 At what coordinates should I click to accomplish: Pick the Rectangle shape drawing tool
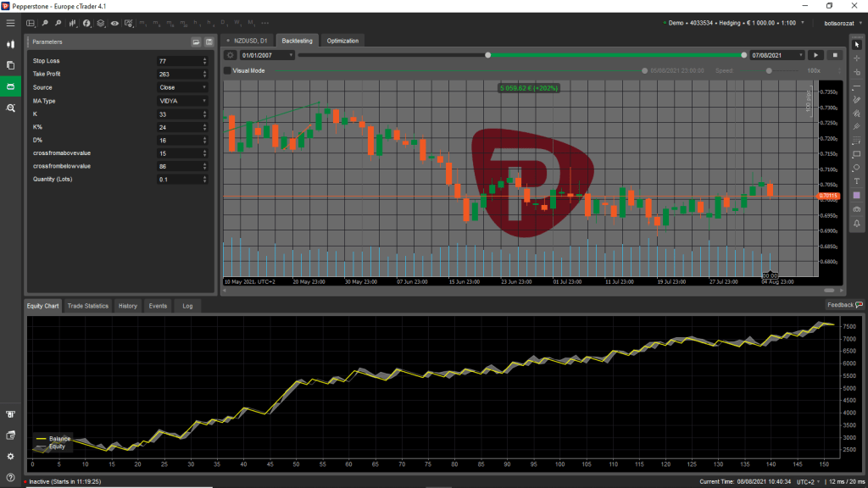click(x=856, y=153)
